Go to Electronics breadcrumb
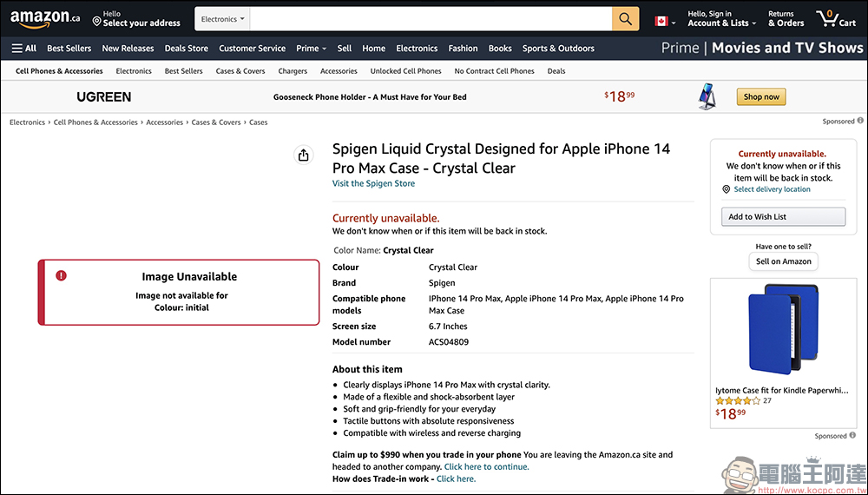The image size is (868, 495). point(27,122)
